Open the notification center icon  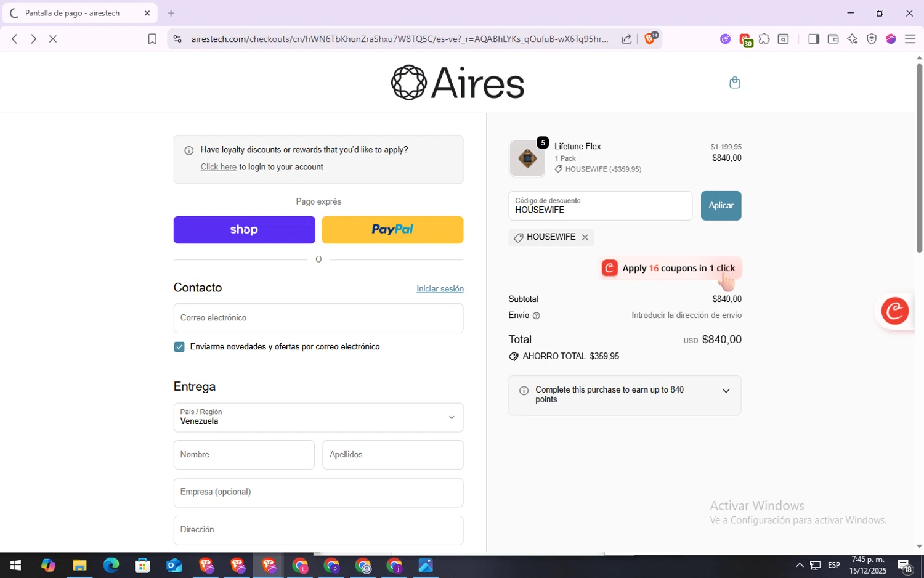coord(905,566)
